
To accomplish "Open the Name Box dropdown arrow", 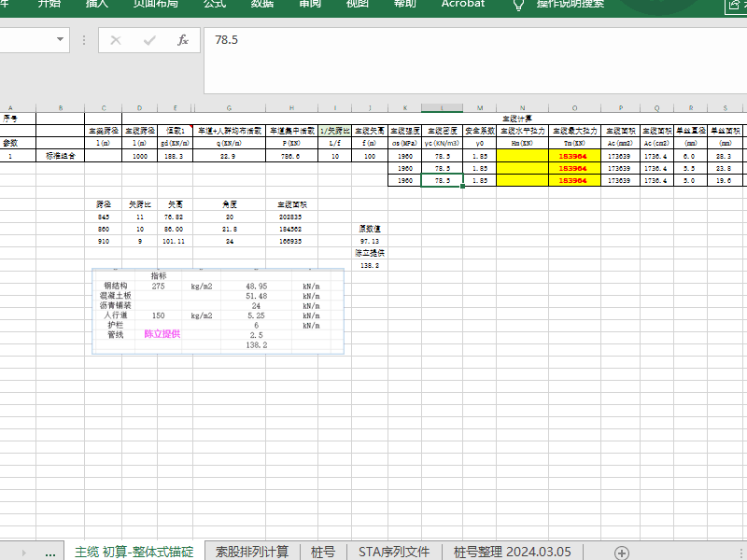I will [60, 39].
